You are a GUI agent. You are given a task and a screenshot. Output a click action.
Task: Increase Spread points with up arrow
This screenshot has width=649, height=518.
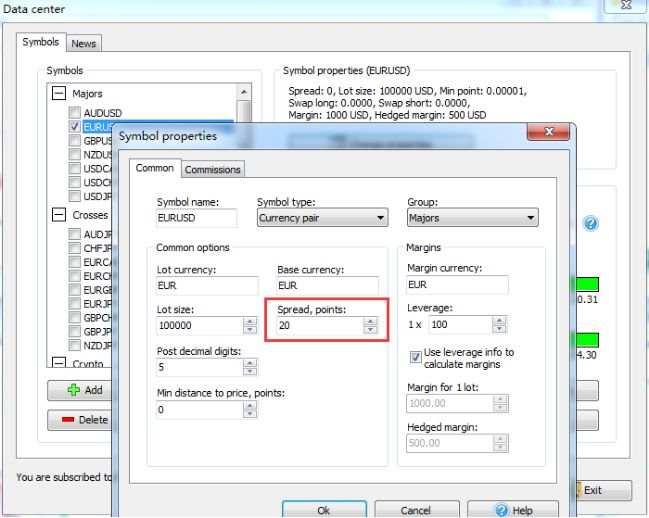(x=370, y=321)
